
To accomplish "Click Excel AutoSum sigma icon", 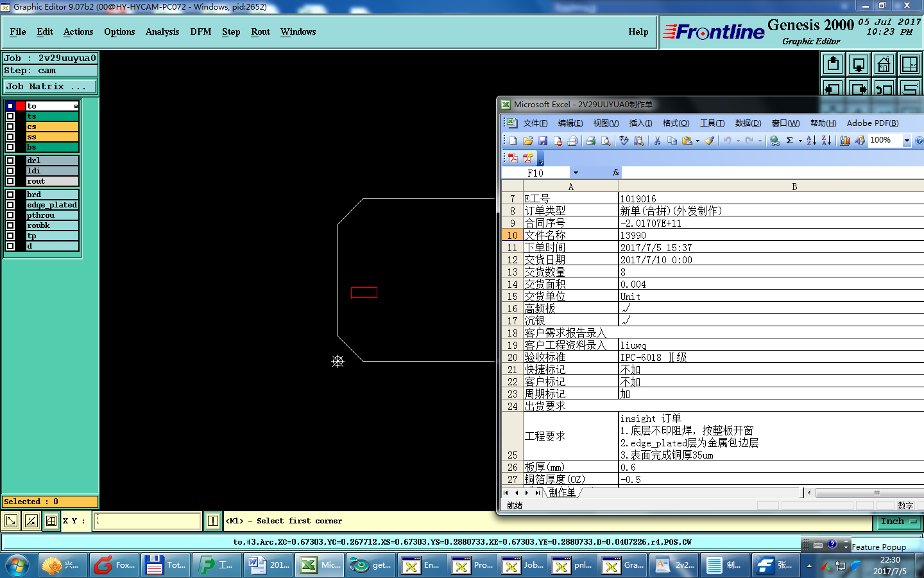I will tap(790, 141).
